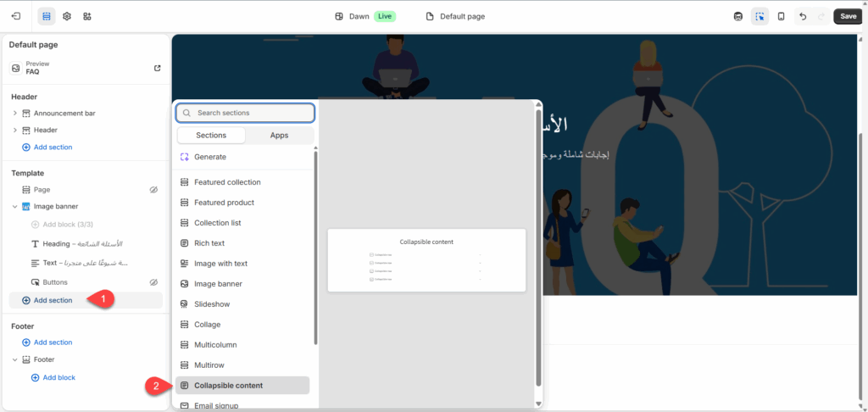Select the Sections tab

click(x=211, y=135)
